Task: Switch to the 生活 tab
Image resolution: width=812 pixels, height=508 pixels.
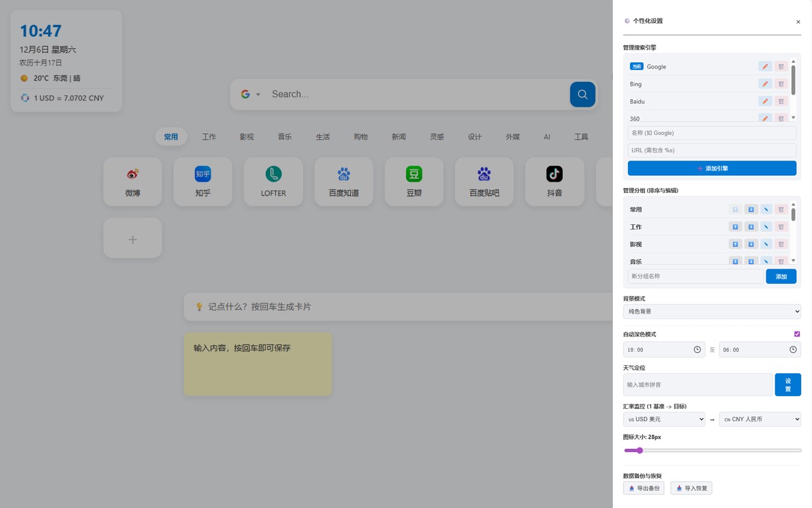Action: (323, 137)
